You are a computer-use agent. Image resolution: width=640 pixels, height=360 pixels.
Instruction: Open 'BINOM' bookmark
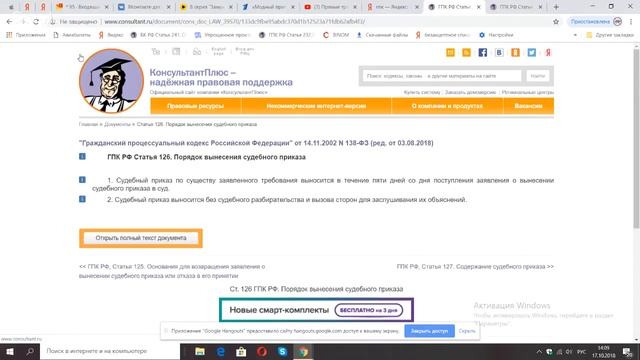[336, 35]
